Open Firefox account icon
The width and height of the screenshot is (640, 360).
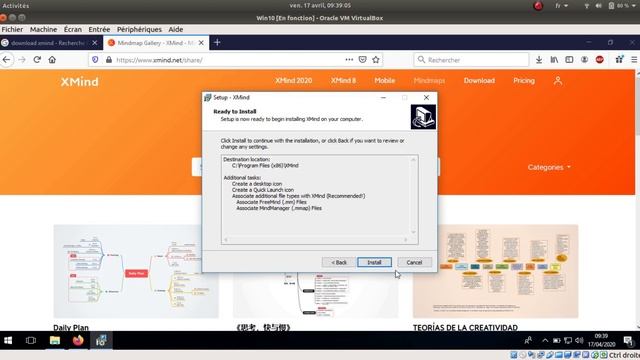[584, 60]
